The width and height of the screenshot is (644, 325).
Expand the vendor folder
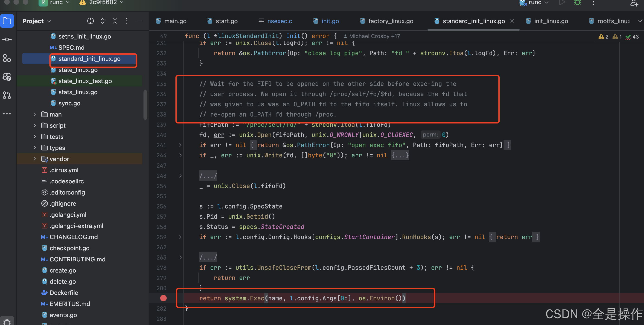35,159
